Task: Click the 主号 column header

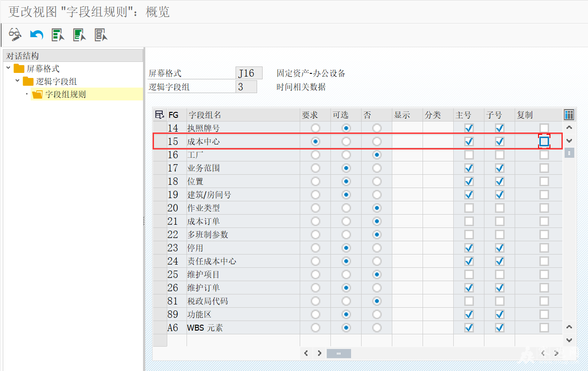Action: pyautogui.click(x=469, y=115)
